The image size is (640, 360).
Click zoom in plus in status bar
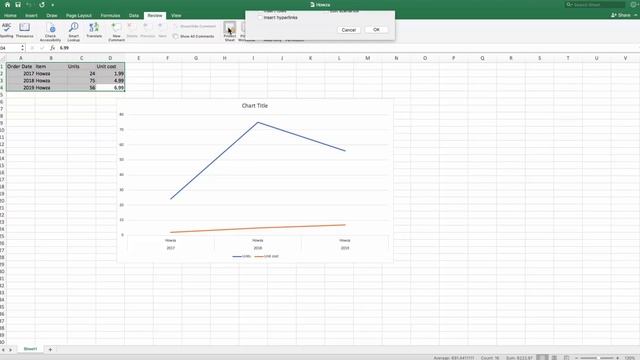(x=618, y=358)
